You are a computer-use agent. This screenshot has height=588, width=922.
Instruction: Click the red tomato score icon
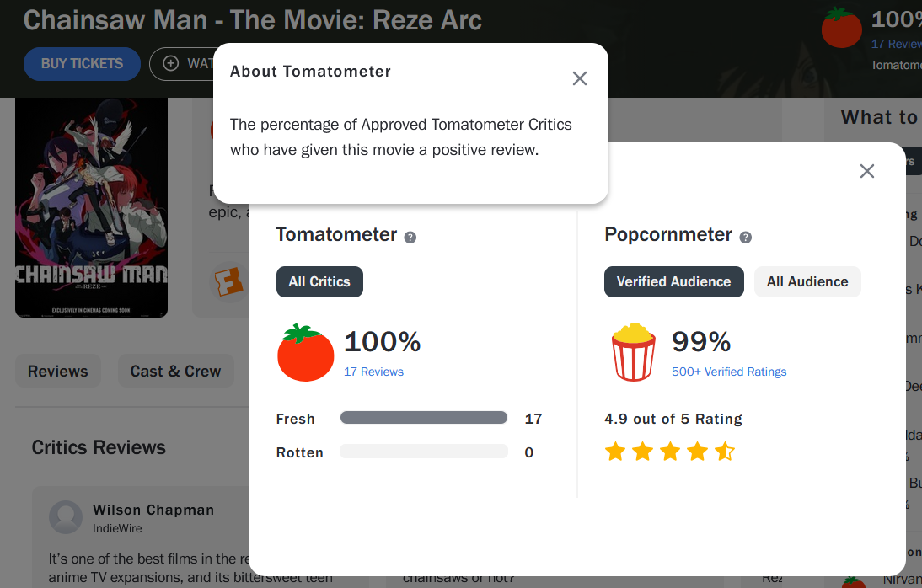pos(306,352)
